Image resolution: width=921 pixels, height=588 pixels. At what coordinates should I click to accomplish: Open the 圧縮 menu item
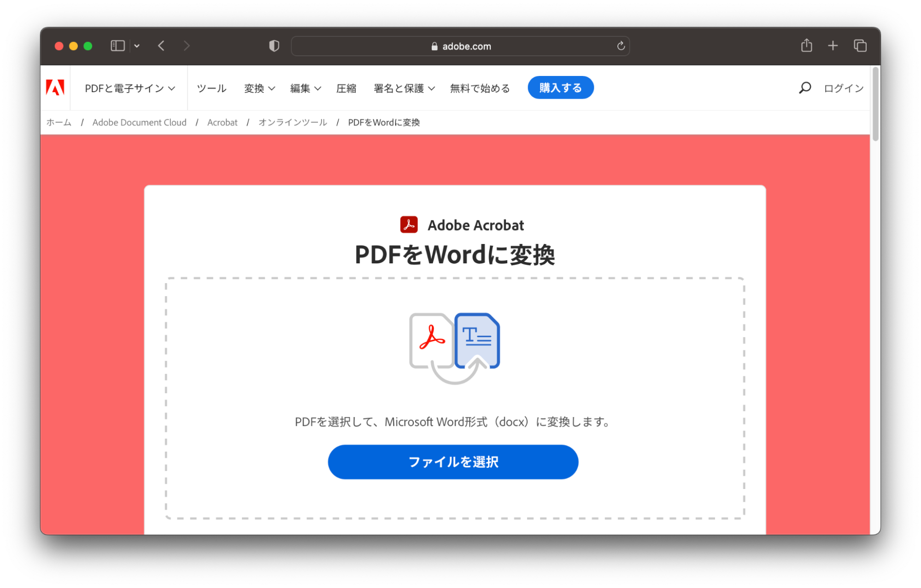click(346, 88)
